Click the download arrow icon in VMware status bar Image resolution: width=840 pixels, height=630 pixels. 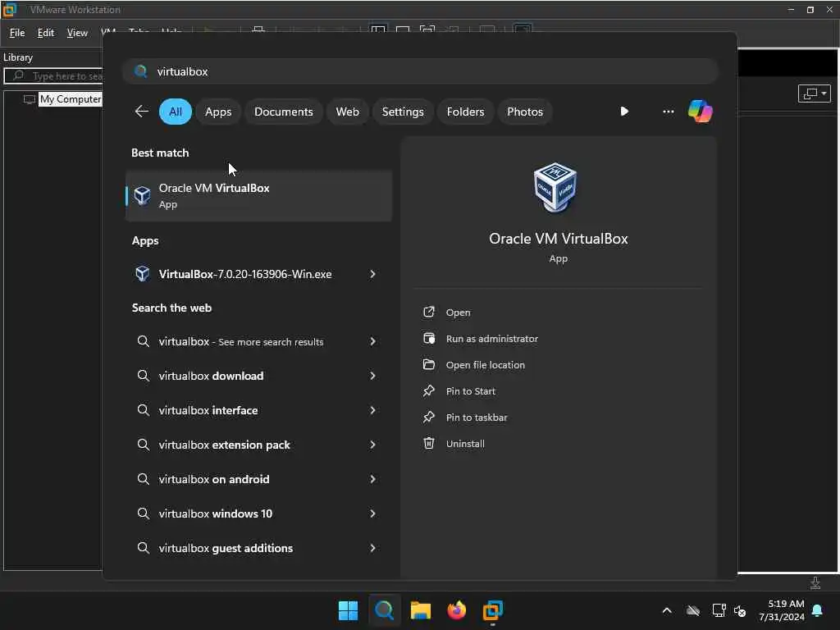(x=815, y=583)
